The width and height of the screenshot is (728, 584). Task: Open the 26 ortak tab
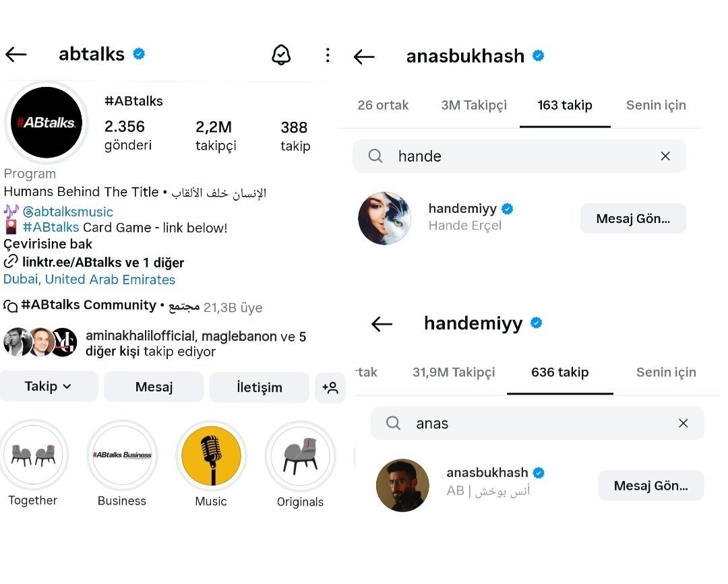pyautogui.click(x=383, y=105)
